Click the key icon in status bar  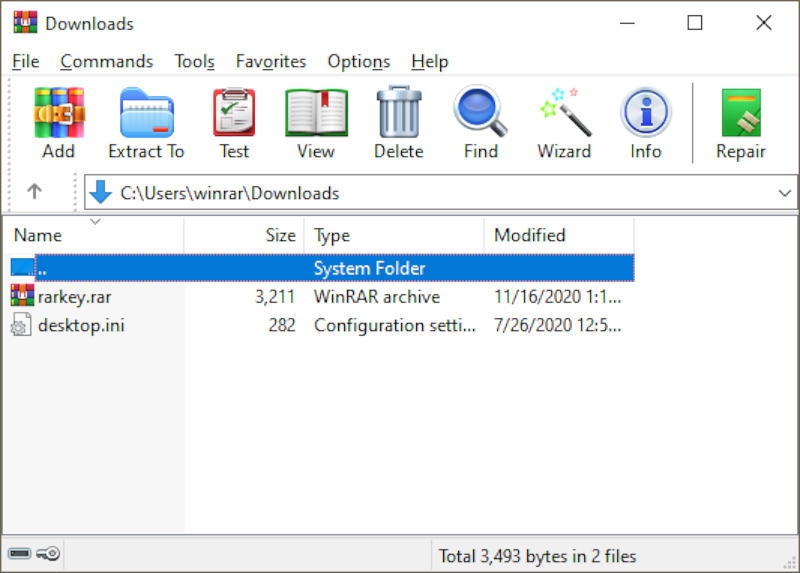pyautogui.click(x=48, y=554)
